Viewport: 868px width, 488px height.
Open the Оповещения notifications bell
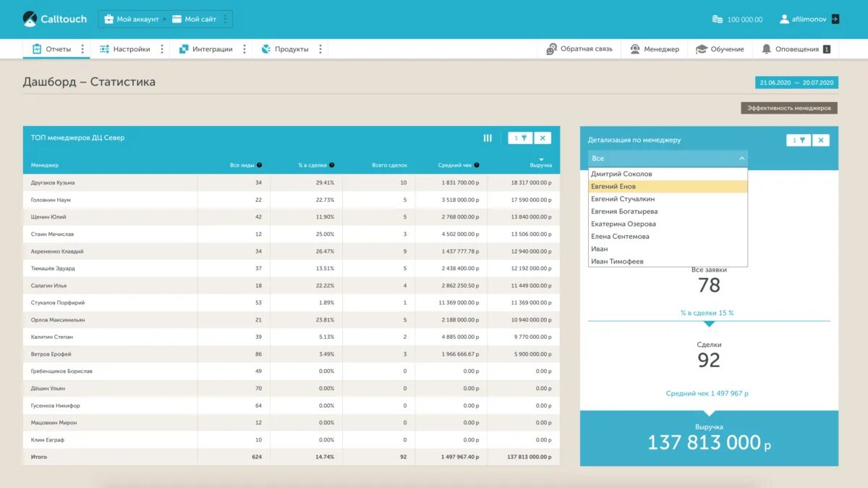(x=767, y=49)
